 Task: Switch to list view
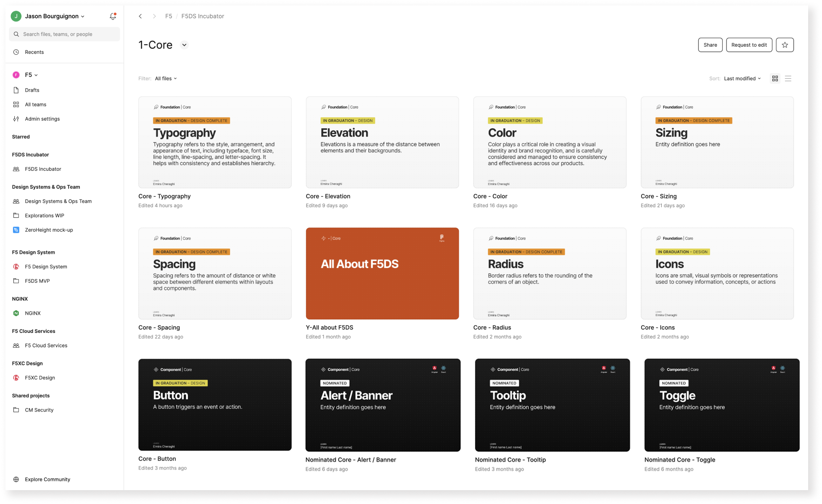point(788,79)
